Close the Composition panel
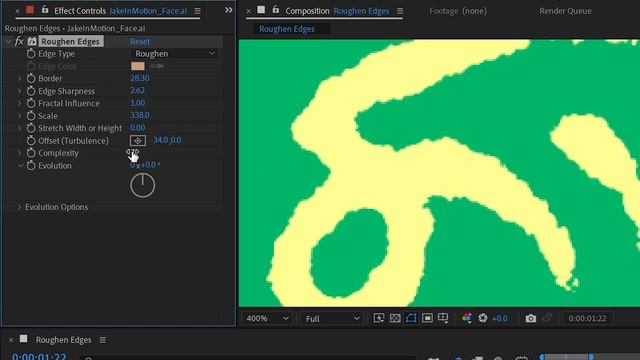 pos(249,11)
